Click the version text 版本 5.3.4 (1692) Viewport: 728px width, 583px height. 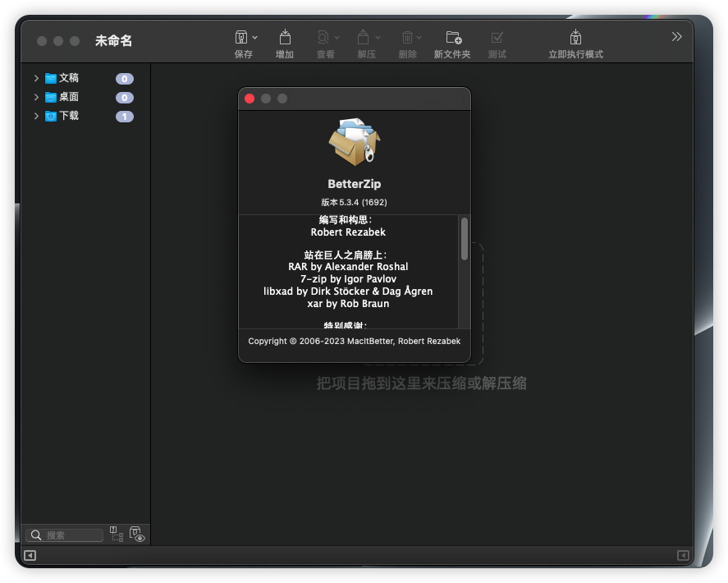355,202
